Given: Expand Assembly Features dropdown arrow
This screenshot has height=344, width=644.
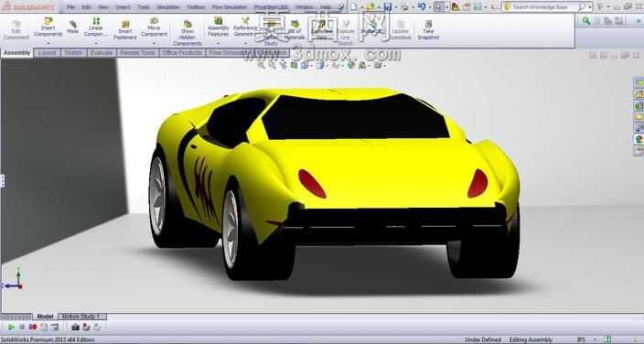Looking at the screenshot, I should click(218, 43).
